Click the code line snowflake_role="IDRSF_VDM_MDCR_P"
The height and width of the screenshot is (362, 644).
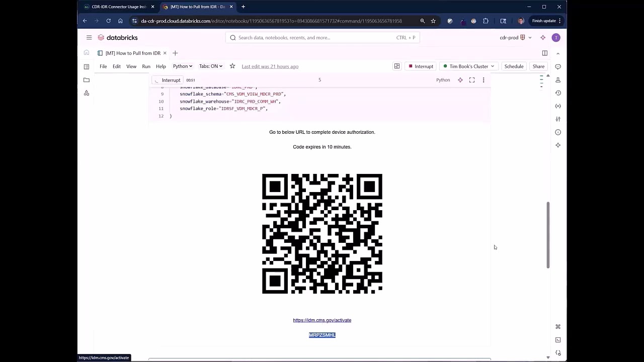click(224, 109)
